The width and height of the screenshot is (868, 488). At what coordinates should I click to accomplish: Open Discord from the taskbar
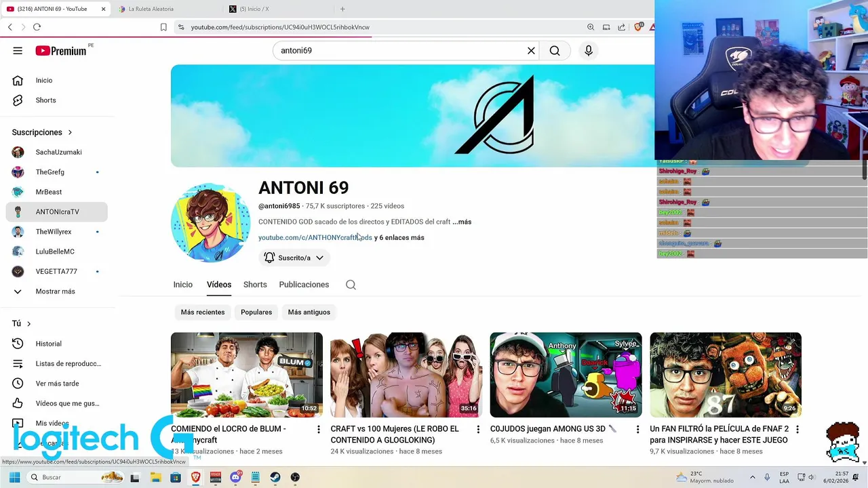(236, 477)
